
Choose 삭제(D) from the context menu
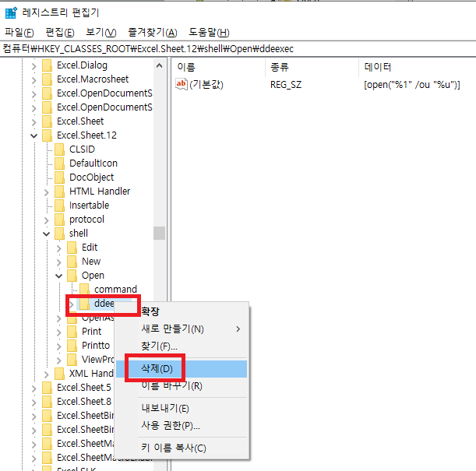coord(157,368)
